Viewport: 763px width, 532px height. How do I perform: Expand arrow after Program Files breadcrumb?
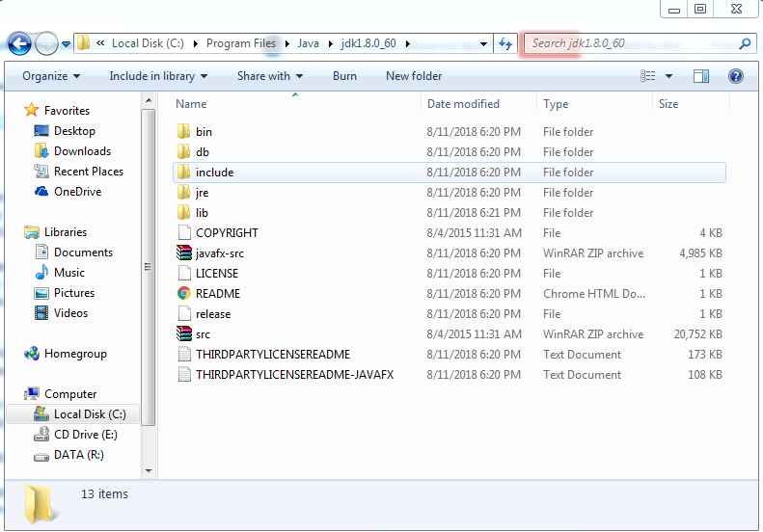[x=287, y=43]
